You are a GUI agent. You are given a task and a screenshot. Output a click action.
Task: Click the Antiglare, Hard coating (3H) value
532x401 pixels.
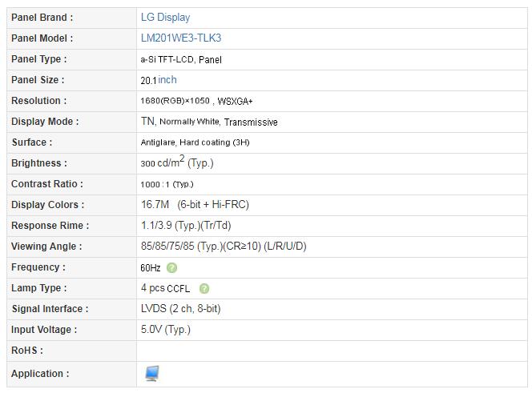[195, 142]
